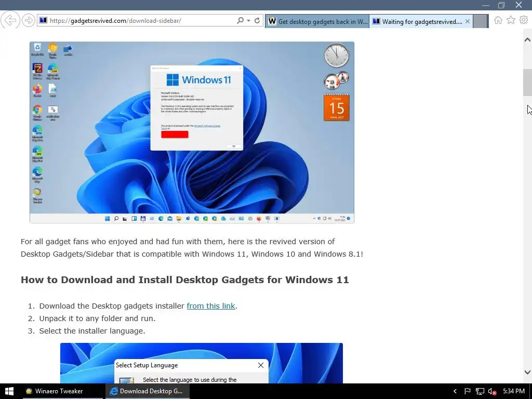Open Favorites with the star icon

(x=511, y=20)
